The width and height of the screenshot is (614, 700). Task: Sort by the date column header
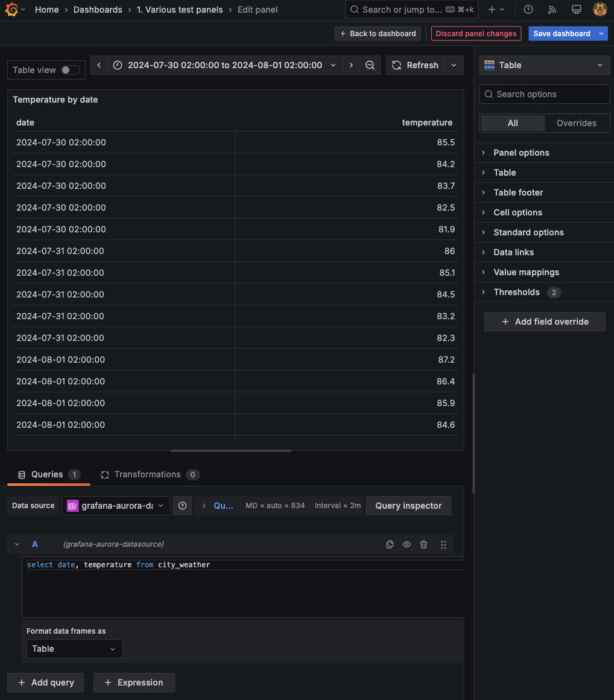[25, 122]
